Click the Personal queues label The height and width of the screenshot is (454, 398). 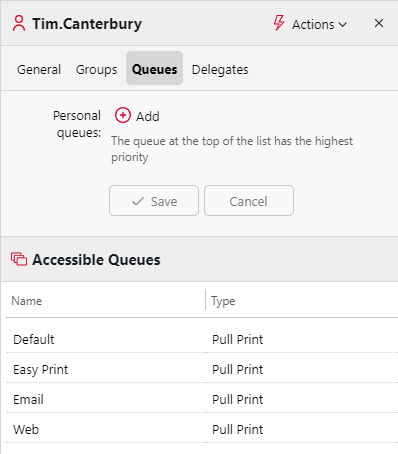77,124
